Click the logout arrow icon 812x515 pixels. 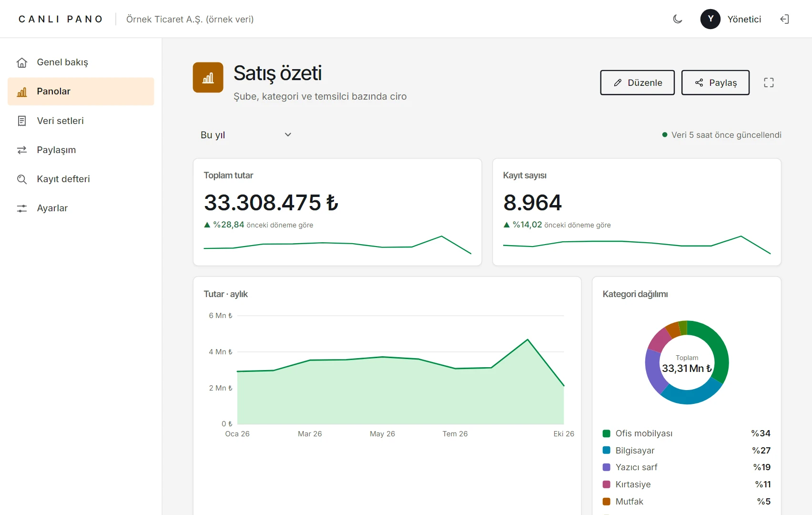click(x=784, y=19)
